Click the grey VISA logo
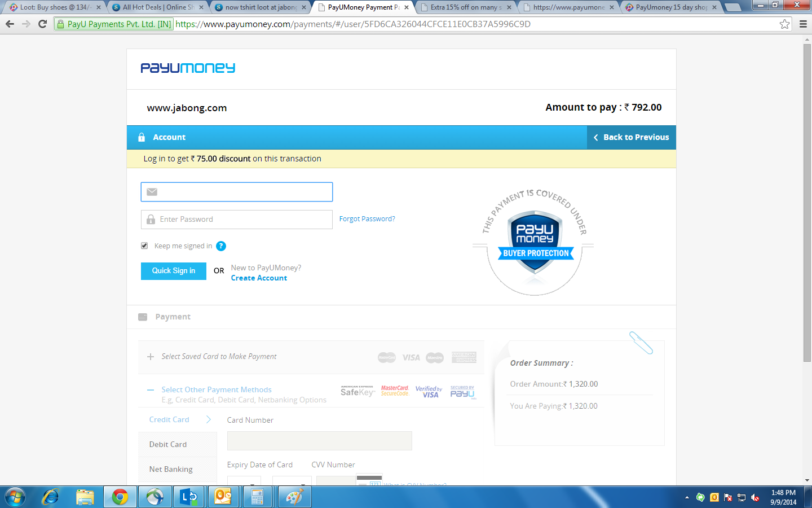 coord(411,357)
